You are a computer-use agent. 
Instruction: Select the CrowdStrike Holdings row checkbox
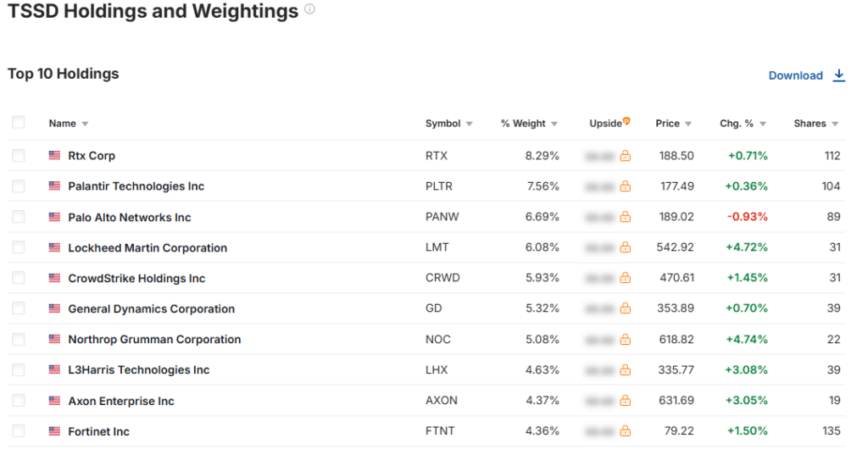tap(19, 278)
